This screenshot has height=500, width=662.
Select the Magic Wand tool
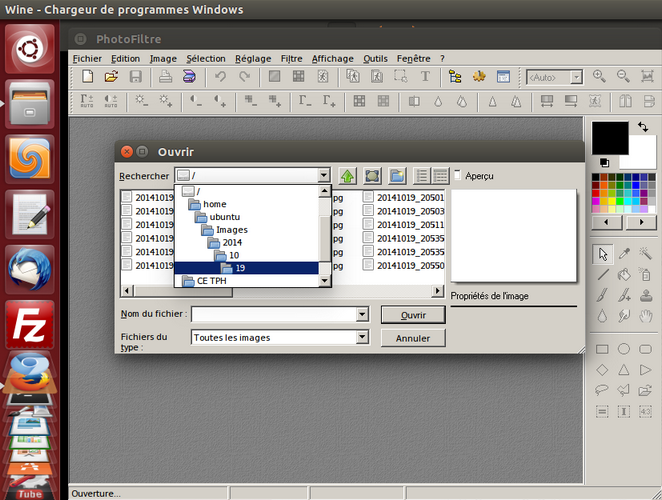pyautogui.click(x=645, y=253)
